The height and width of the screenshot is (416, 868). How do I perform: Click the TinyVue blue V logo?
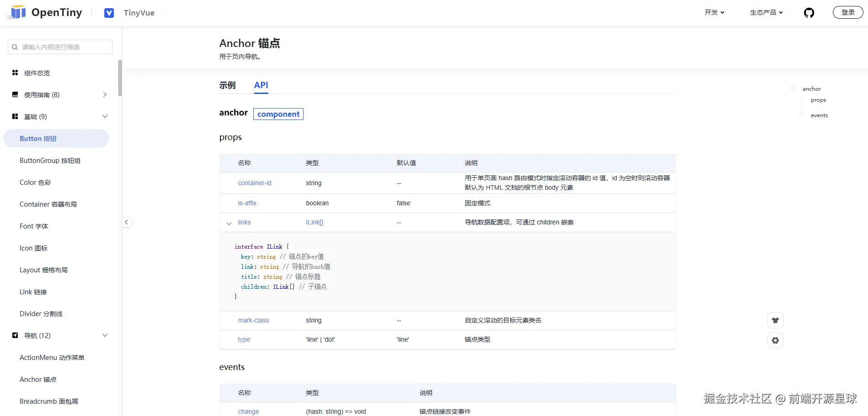tap(109, 13)
